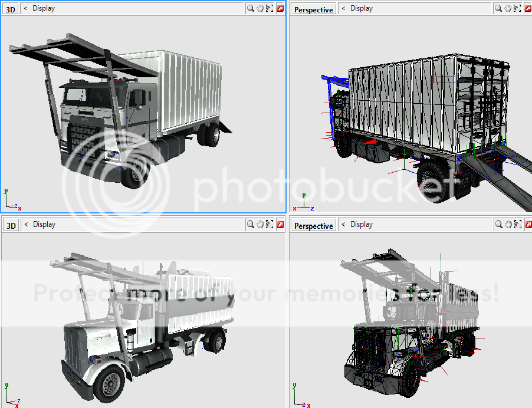Toggle maximize on the top-right Perspective viewport
The width and height of the screenshot is (532, 408).
click(528, 8)
